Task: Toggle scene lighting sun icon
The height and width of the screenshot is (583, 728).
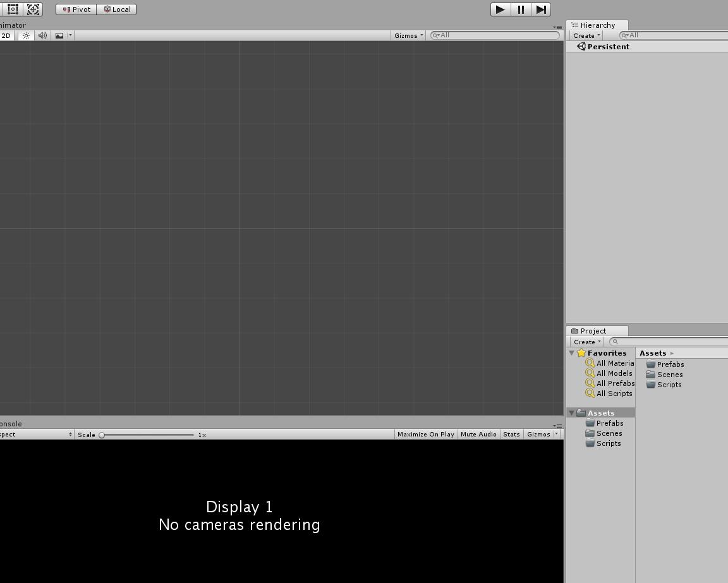Action: 26,35
